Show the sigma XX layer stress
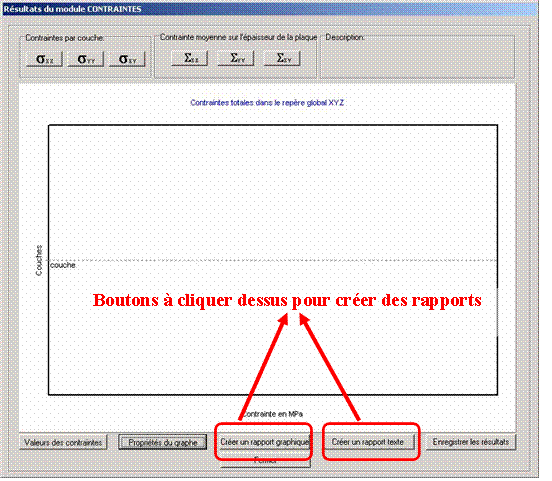Image resolution: width=552 pixels, height=481 pixels. pos(45,59)
